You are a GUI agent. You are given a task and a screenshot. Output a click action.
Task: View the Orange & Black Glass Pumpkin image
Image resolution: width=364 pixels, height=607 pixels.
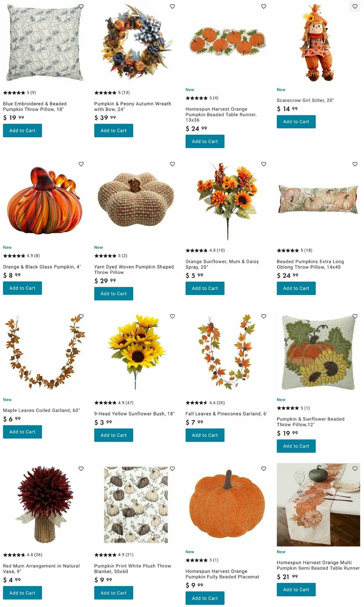tap(44, 201)
